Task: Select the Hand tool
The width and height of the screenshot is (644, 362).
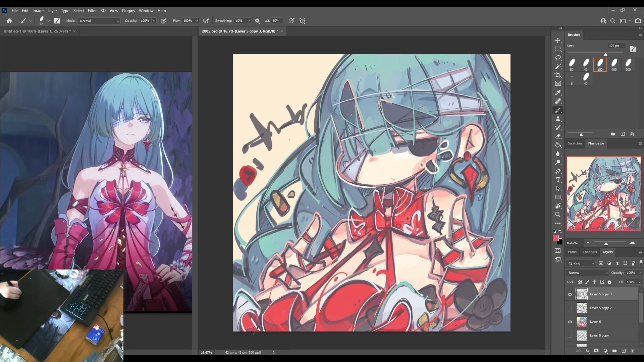Action: pos(558,206)
